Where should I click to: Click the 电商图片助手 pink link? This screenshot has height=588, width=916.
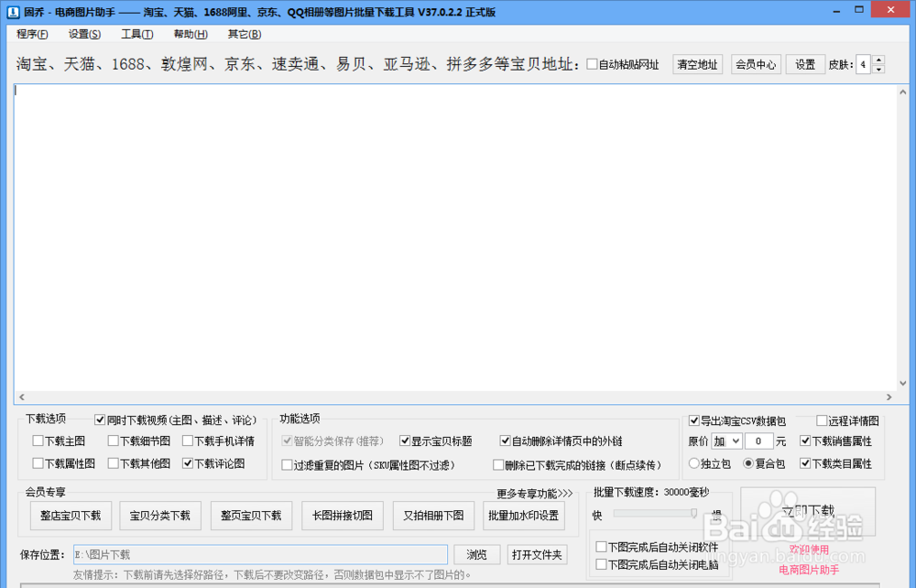(x=809, y=570)
